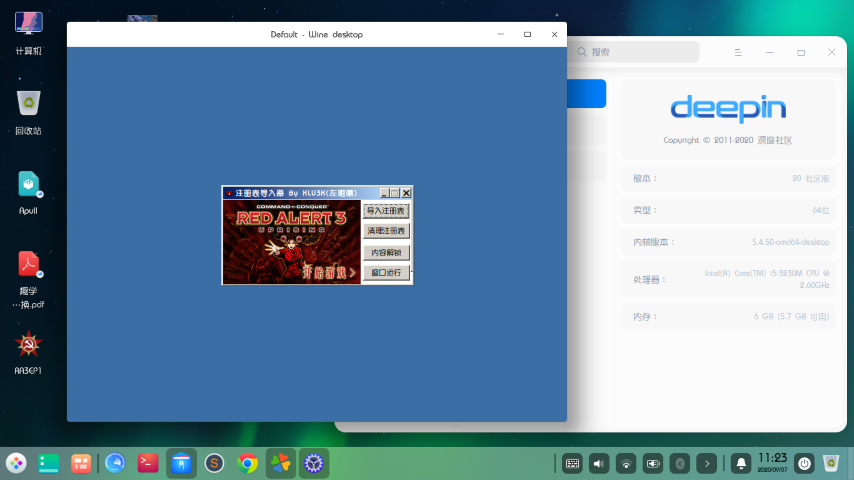854x480 pixels.
Task: Open the launcher in the dock
Action: tap(16, 464)
